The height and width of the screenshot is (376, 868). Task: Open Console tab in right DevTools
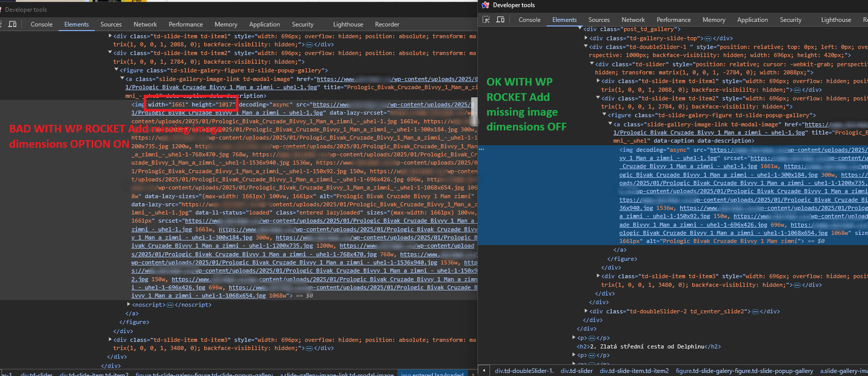coord(530,20)
